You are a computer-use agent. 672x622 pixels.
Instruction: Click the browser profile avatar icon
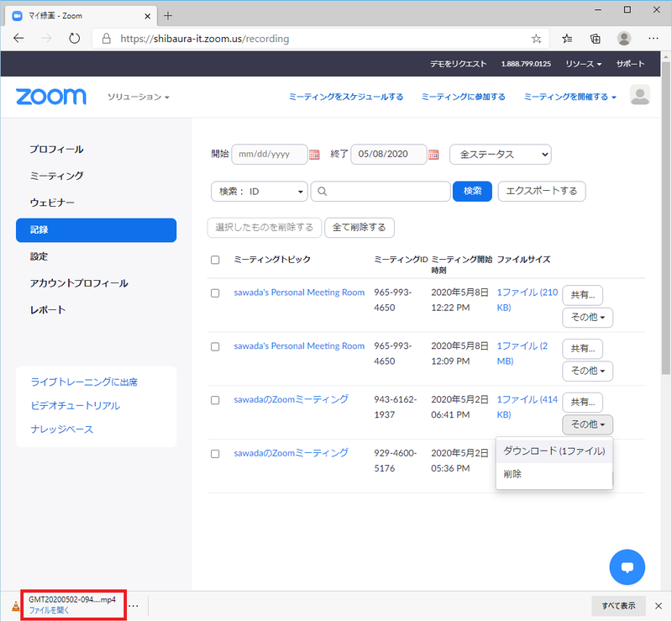click(624, 39)
